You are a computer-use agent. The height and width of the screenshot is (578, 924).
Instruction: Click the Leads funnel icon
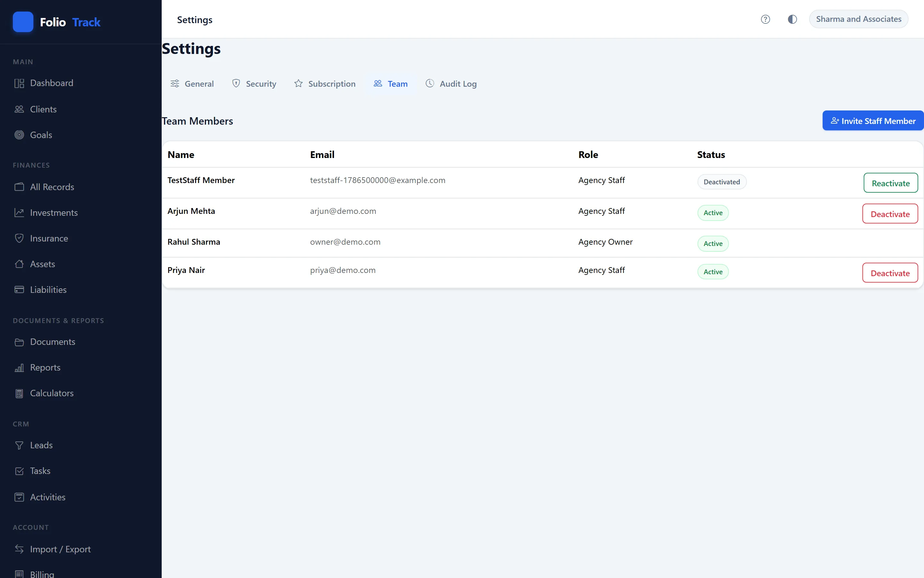coord(19,445)
